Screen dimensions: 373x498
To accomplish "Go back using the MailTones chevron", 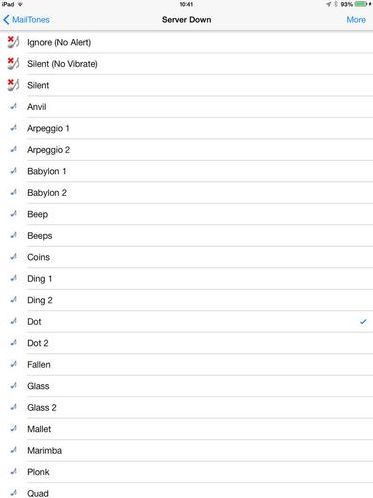I will pyautogui.click(x=26, y=20).
